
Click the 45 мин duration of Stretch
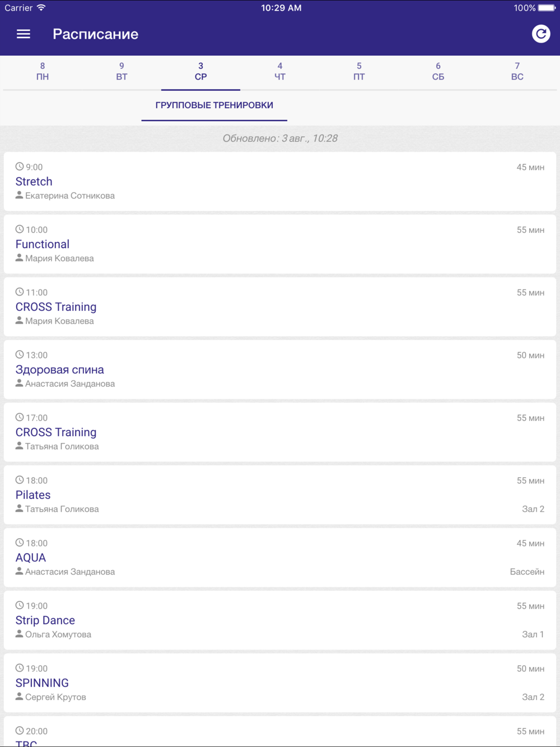point(530,167)
